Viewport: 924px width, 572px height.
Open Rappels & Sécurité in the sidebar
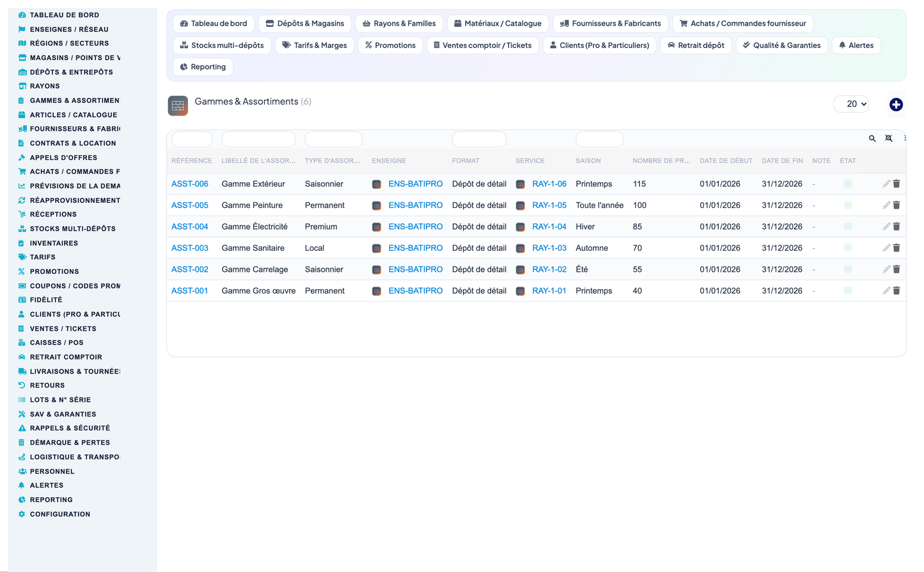pos(70,428)
